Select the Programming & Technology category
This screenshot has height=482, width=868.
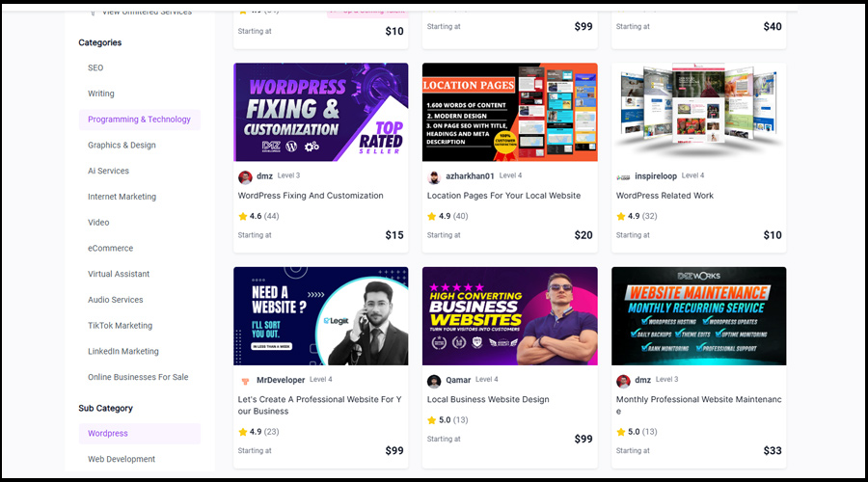(x=140, y=120)
